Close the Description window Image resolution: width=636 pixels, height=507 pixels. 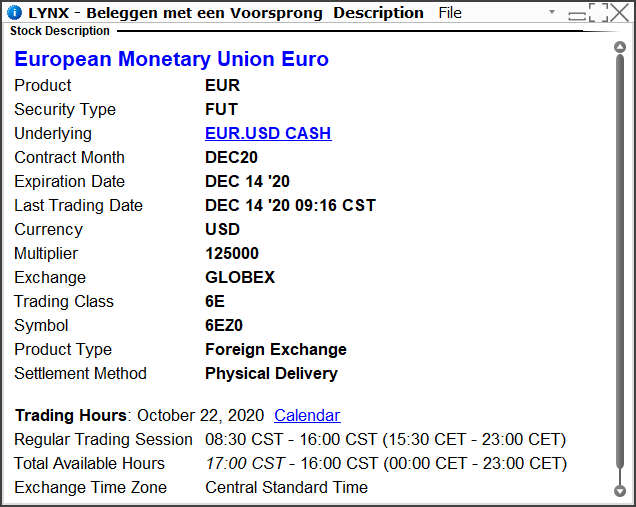pyautogui.click(x=619, y=13)
